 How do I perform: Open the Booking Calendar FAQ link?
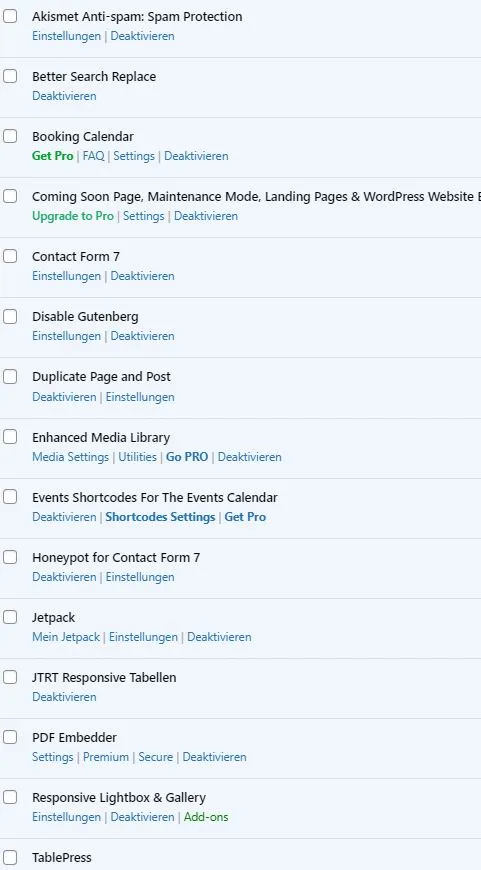pyautogui.click(x=93, y=156)
